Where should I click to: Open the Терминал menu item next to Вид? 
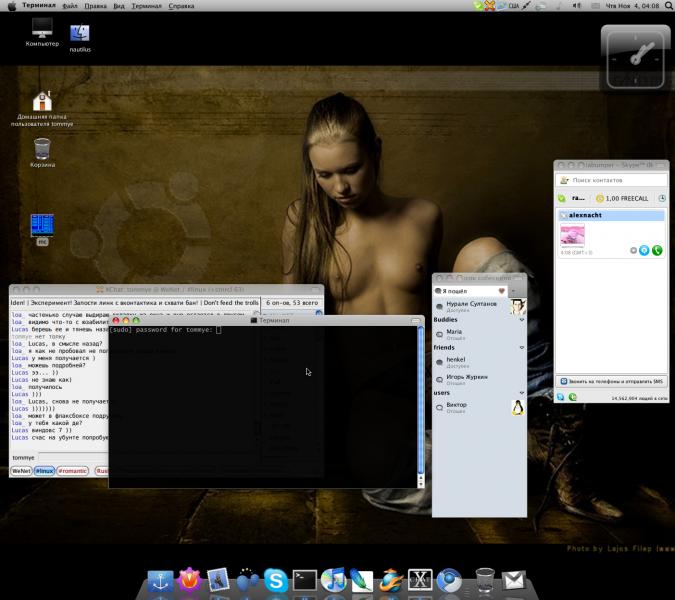pos(146,6)
